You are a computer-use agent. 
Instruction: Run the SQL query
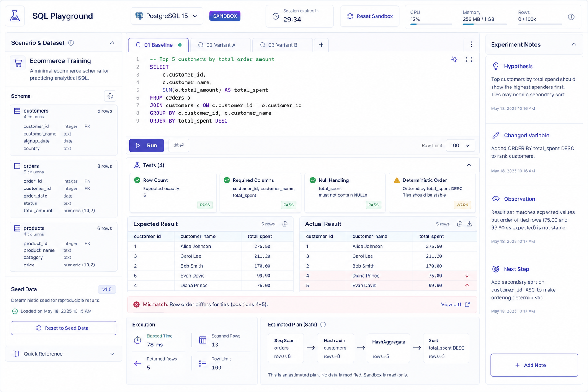(147, 145)
